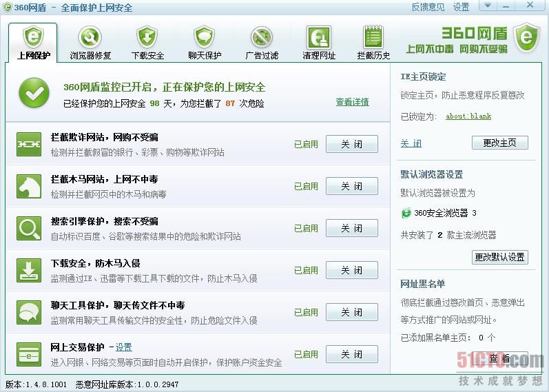Viewport: 549px width, 392px height.
Task: Click the 拦截木马网站,上网不中毒 title text
Action: pyautogui.click(x=104, y=179)
